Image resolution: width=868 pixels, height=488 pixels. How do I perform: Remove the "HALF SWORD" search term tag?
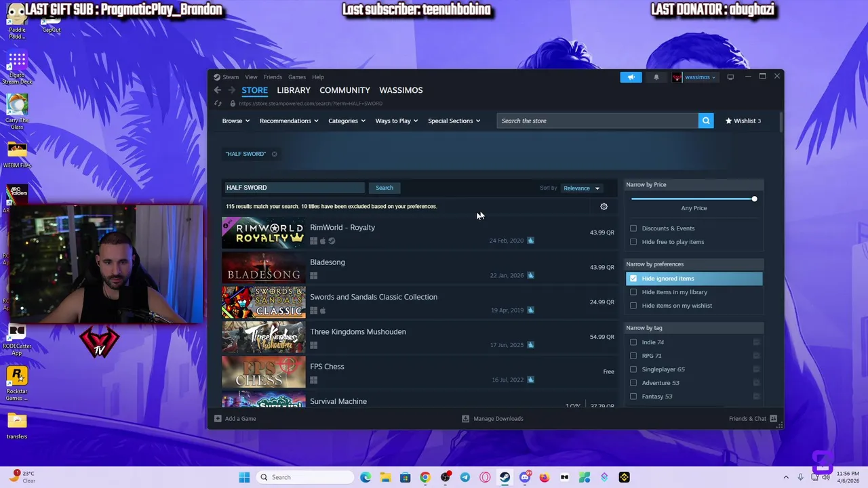click(x=274, y=154)
